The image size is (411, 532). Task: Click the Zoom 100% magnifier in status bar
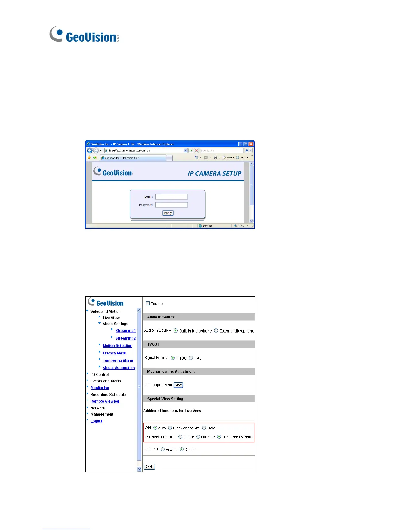235,226
